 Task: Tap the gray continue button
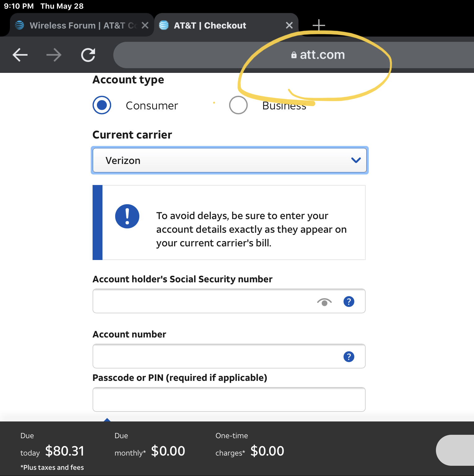click(455, 450)
